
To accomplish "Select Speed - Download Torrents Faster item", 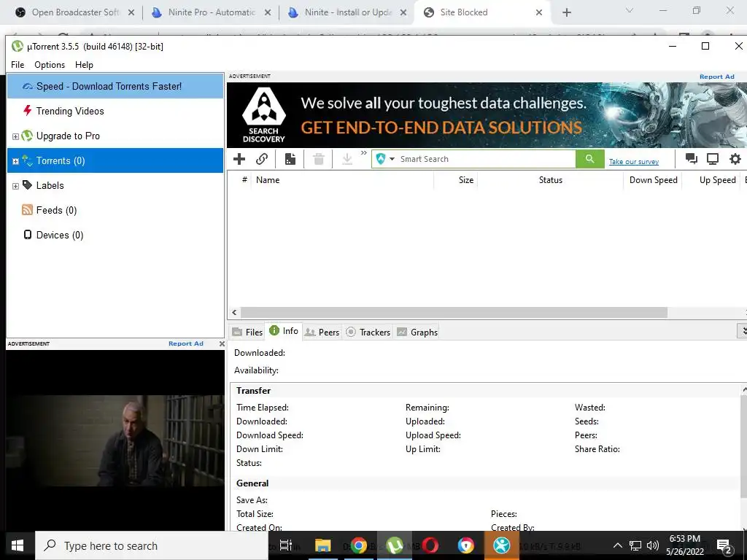I will point(115,86).
